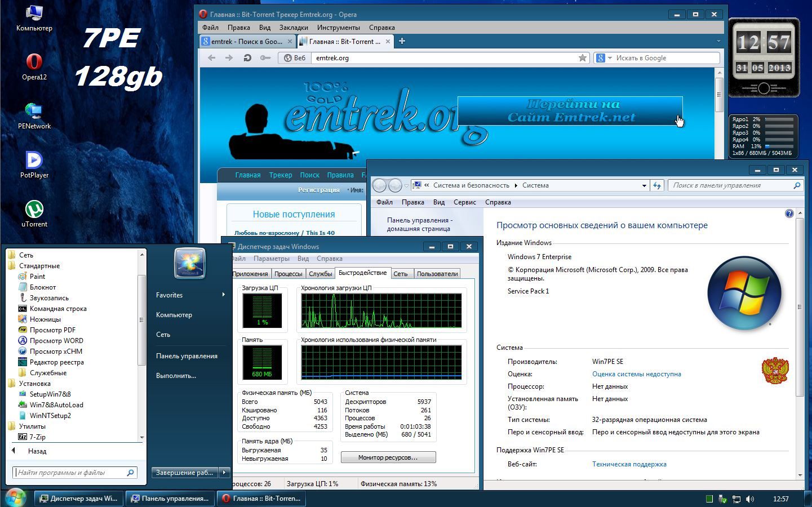
Task: Click the Завершение работы button
Action: [185, 473]
